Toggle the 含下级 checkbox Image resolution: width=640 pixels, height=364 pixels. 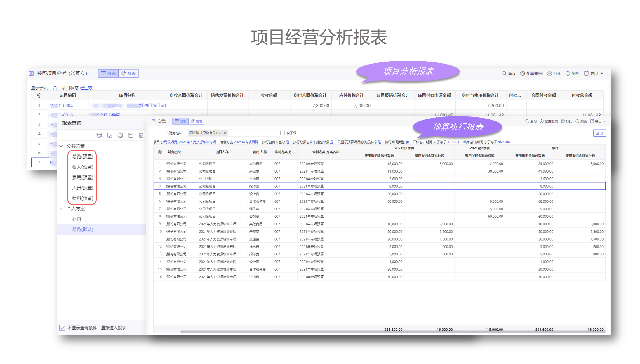tap(282, 133)
